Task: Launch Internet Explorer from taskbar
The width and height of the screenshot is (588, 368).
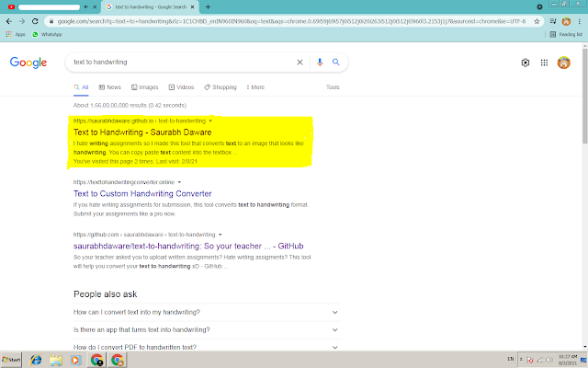Action: [36, 360]
